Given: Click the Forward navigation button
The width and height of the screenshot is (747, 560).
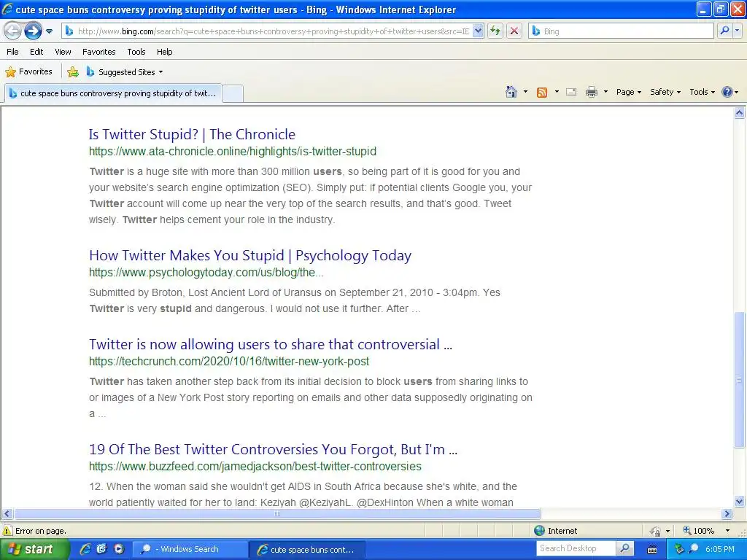Looking at the screenshot, I should pyautogui.click(x=33, y=31).
